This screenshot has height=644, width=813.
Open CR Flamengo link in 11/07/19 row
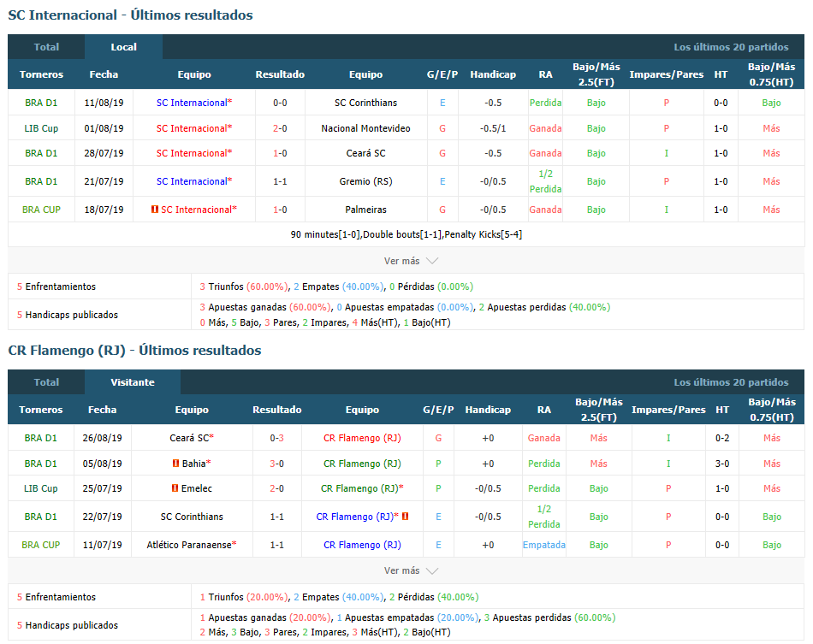[x=362, y=545]
